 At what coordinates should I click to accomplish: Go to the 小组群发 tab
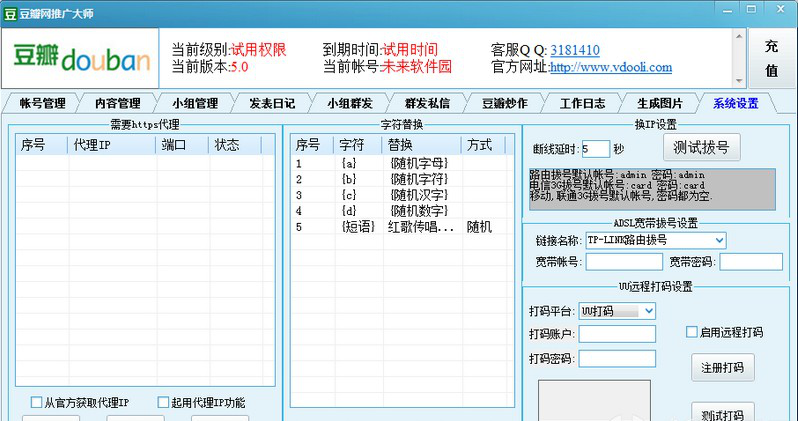[x=350, y=103]
